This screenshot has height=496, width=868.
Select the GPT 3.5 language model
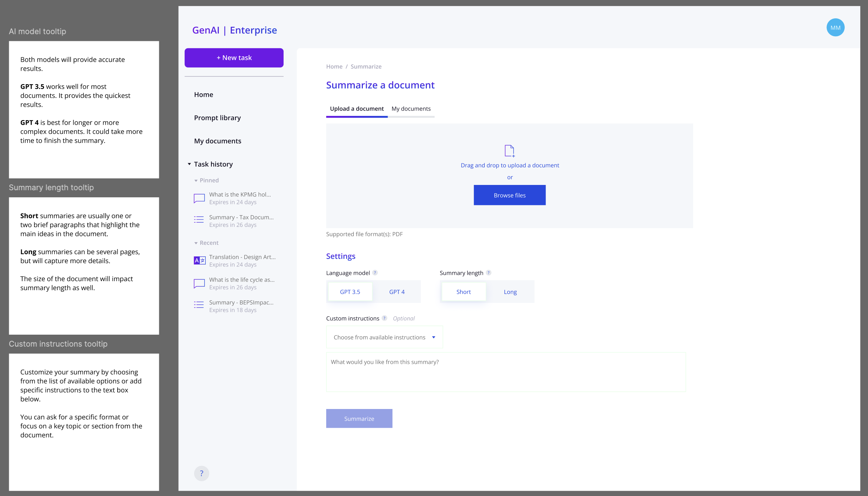(x=350, y=292)
